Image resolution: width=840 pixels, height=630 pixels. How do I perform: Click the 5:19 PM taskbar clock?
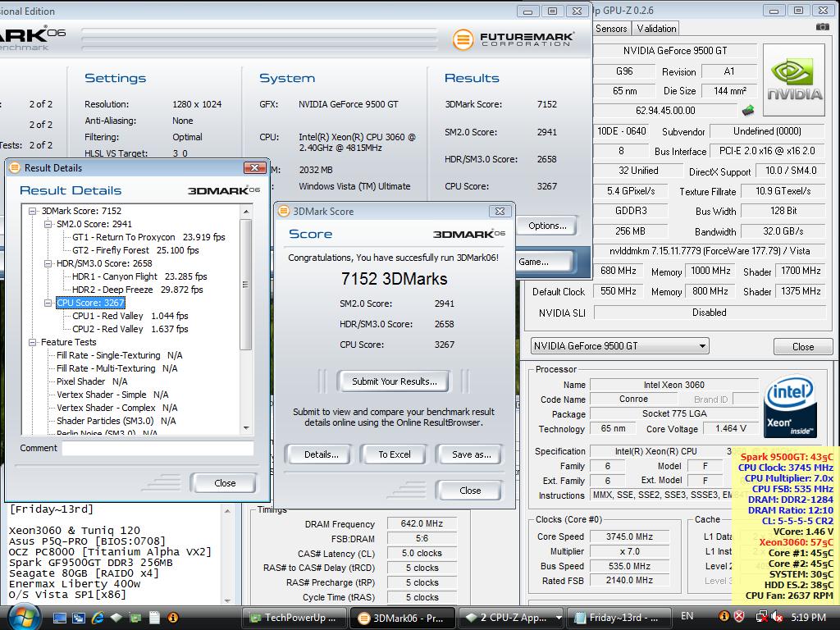(x=808, y=617)
